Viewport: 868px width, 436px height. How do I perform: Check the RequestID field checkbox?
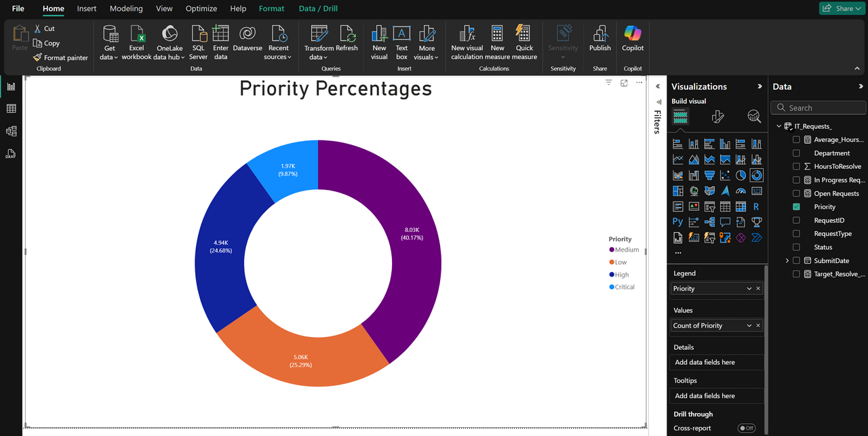tap(796, 220)
